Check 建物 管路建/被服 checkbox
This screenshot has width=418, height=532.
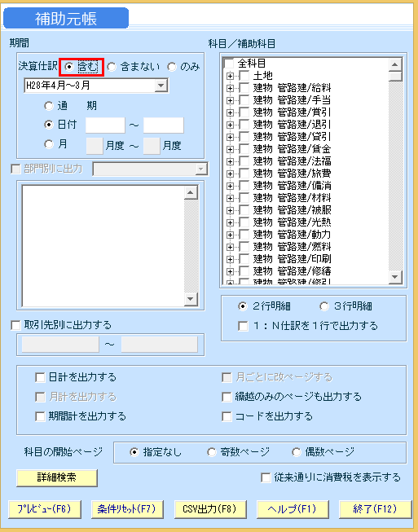244,210
